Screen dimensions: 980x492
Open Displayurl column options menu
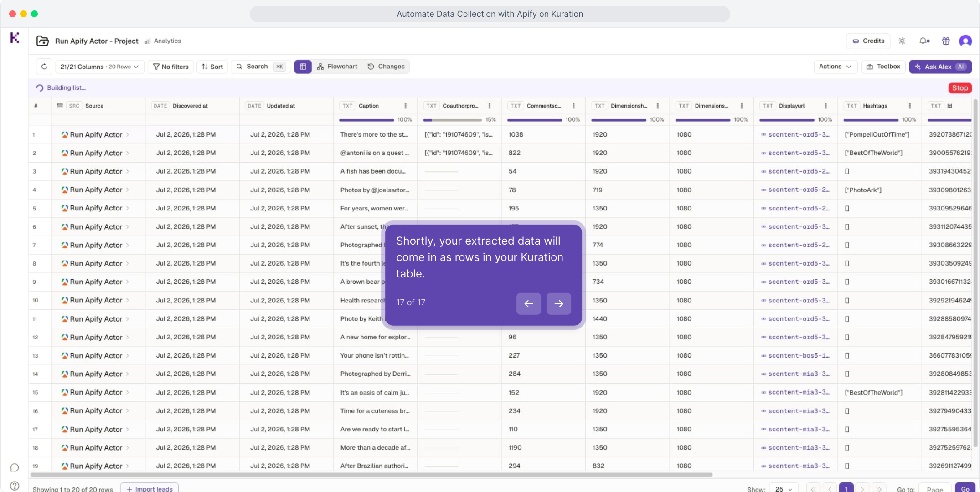click(825, 106)
